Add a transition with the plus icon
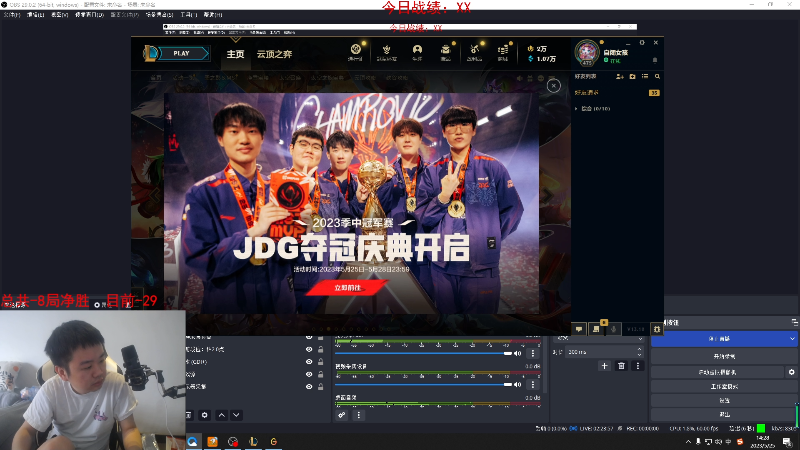 coord(604,366)
